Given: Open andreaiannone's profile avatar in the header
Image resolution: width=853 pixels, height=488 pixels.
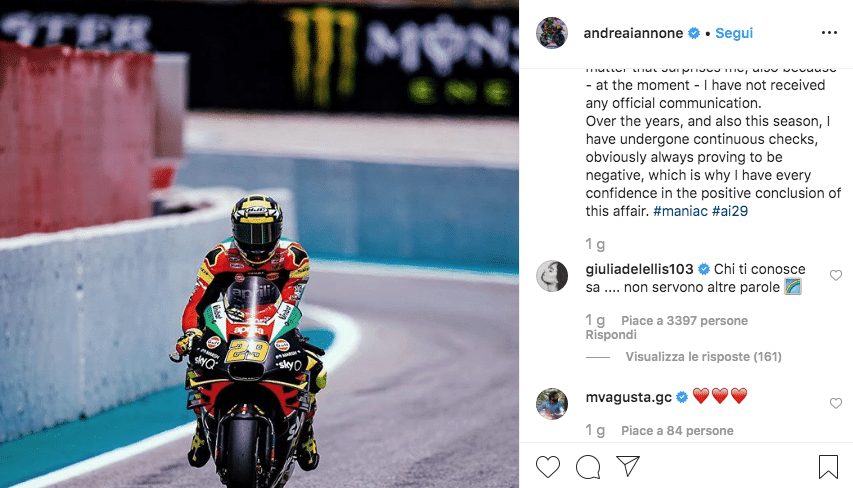Looking at the screenshot, I should 552,33.
